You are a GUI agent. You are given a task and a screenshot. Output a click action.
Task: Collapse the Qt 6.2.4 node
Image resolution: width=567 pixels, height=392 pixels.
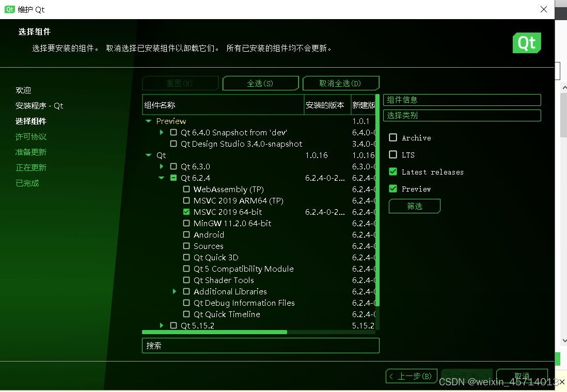(162, 178)
